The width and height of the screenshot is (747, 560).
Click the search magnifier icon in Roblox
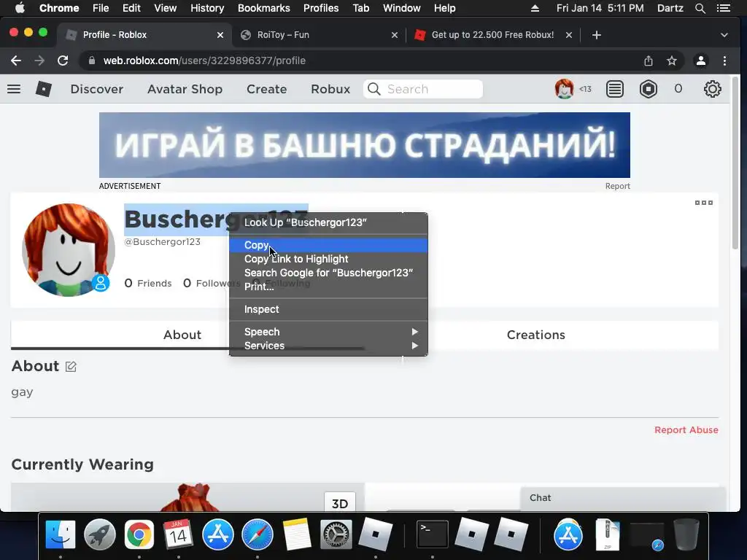(x=374, y=89)
